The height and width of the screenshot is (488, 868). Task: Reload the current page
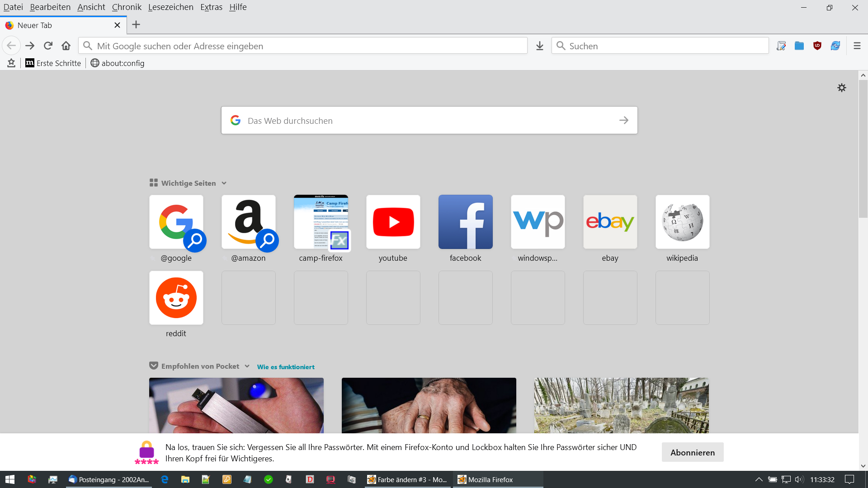click(x=48, y=46)
